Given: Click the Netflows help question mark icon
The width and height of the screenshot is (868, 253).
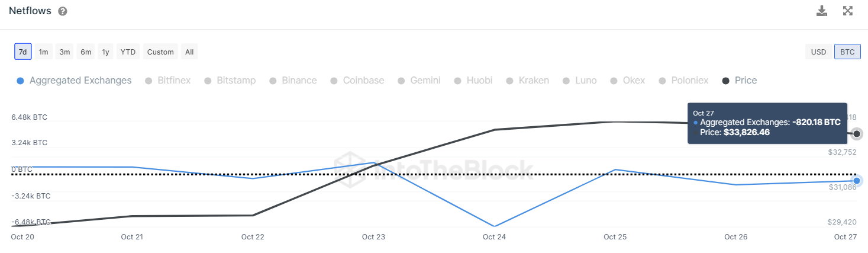Looking at the screenshot, I should point(63,11).
